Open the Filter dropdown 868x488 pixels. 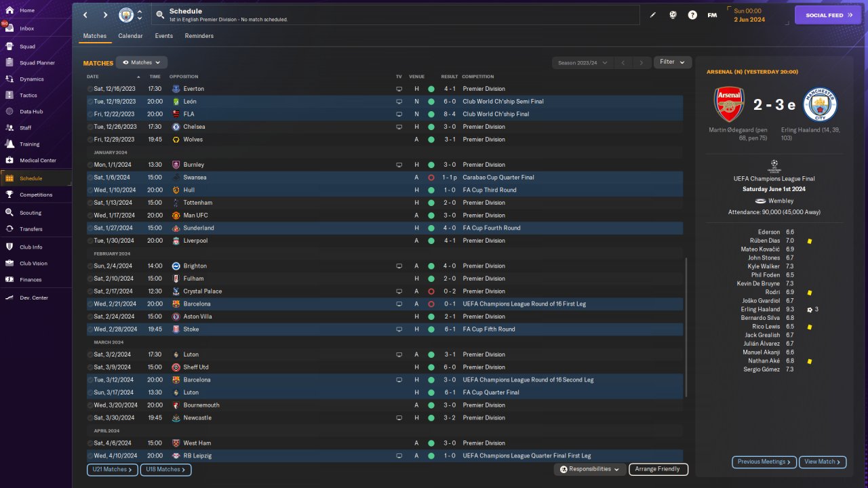[x=673, y=62]
